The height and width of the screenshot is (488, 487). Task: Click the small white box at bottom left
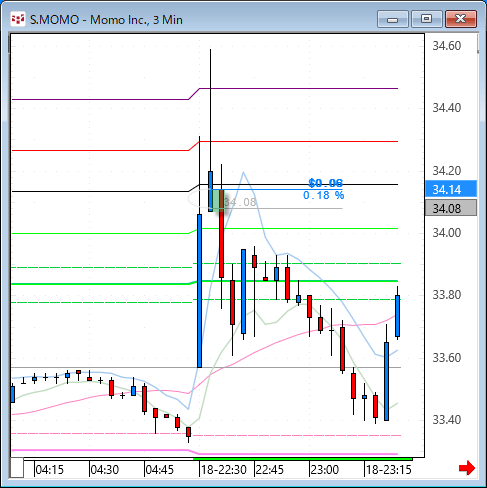[16, 468]
